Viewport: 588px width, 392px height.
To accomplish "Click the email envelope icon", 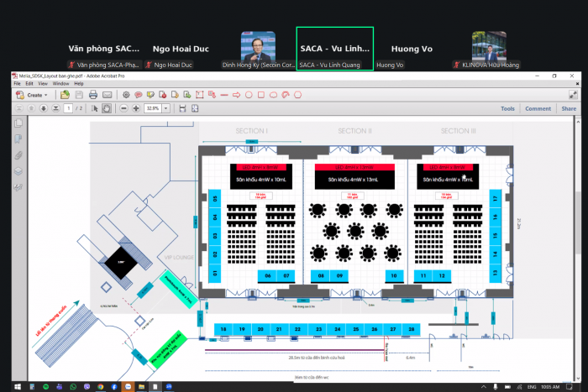I will coord(107,95).
